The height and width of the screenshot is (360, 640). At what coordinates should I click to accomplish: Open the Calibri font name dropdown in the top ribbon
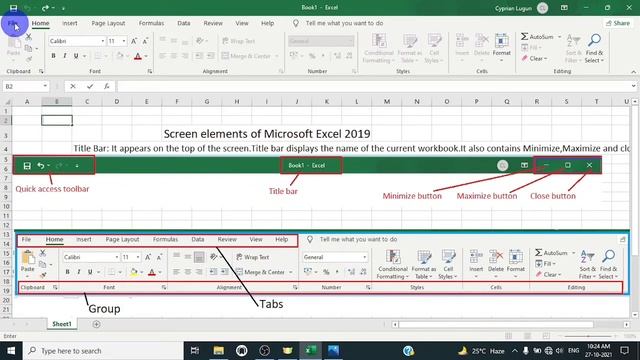[103, 41]
